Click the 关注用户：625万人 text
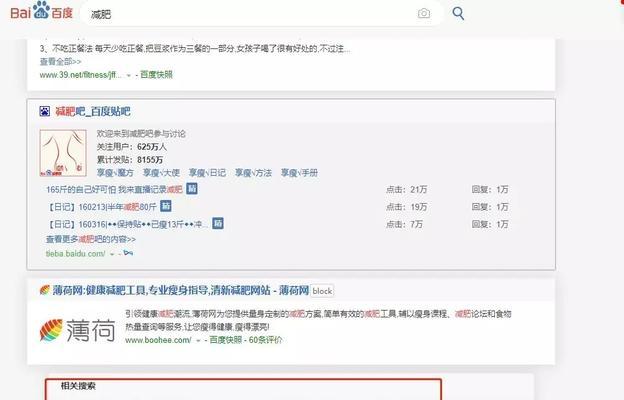The height and width of the screenshot is (400, 624). pyautogui.click(x=132, y=147)
